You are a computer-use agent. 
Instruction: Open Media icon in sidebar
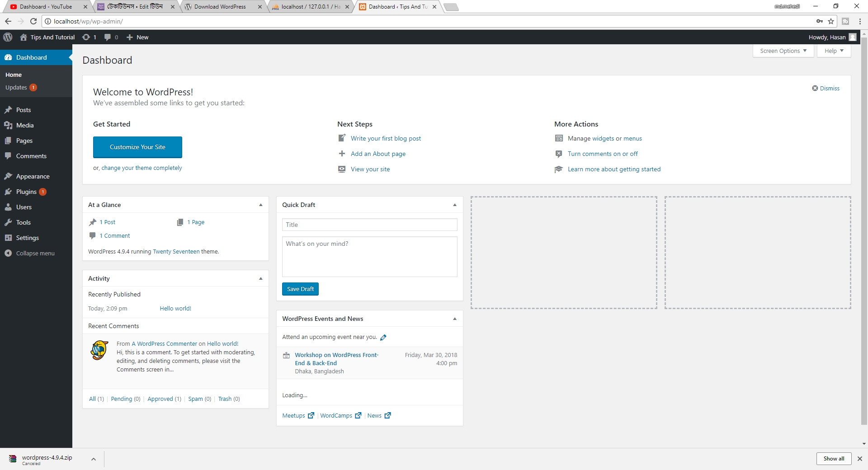[x=8, y=125]
